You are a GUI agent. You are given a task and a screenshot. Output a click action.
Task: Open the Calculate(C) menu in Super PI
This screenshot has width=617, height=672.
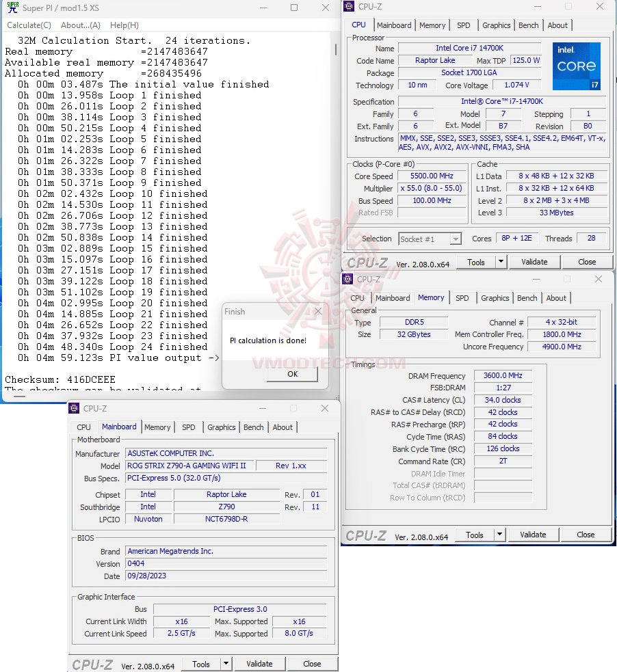(x=29, y=25)
